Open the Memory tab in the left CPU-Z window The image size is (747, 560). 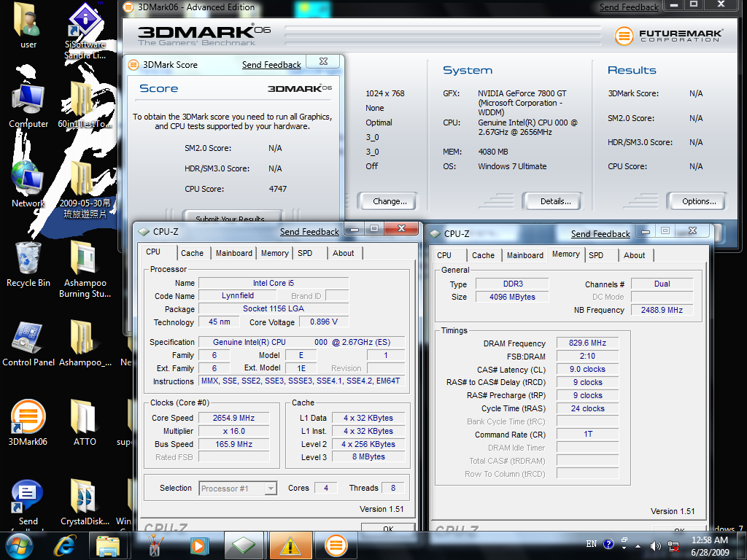click(x=274, y=253)
